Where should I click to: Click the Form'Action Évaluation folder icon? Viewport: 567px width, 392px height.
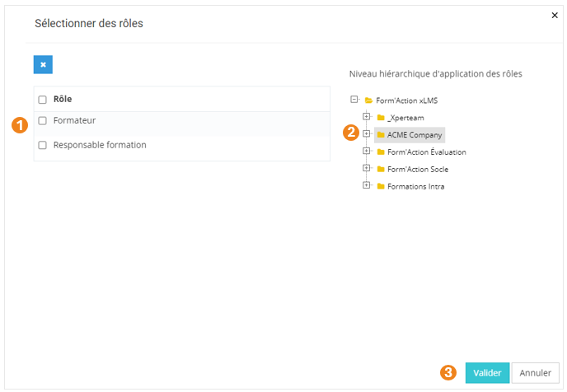[x=381, y=152]
